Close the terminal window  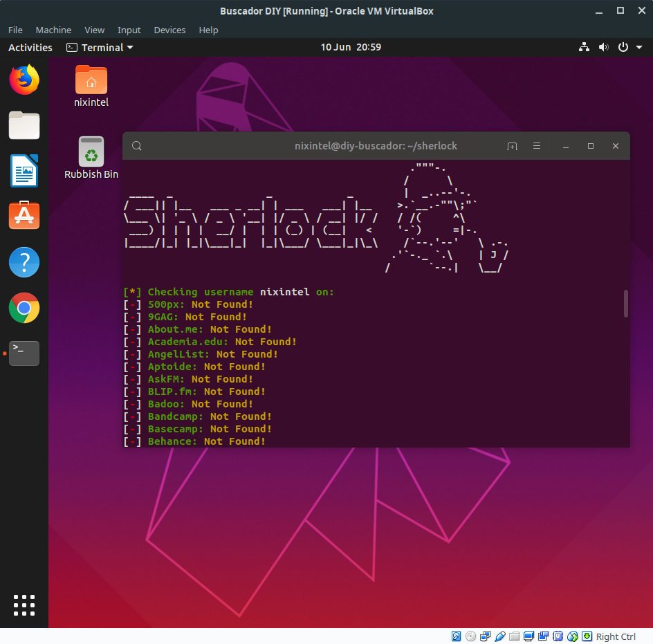[616, 146]
